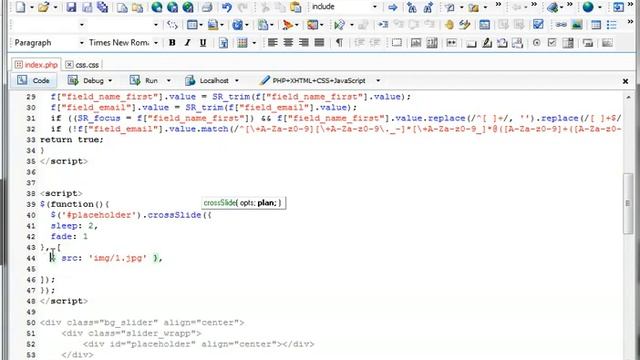Screen dimensions: 640x360
Task: Expand the New document dropdown arrow
Action: point(31,7)
